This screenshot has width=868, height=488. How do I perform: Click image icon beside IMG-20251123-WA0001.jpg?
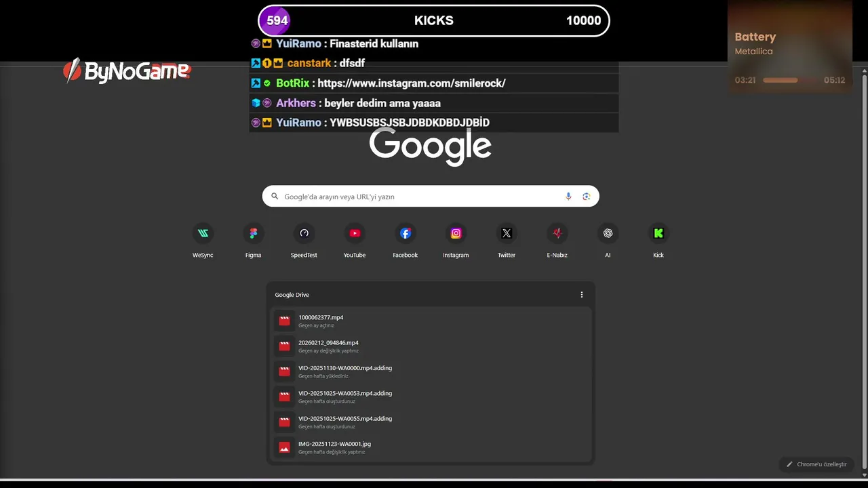coord(284,447)
